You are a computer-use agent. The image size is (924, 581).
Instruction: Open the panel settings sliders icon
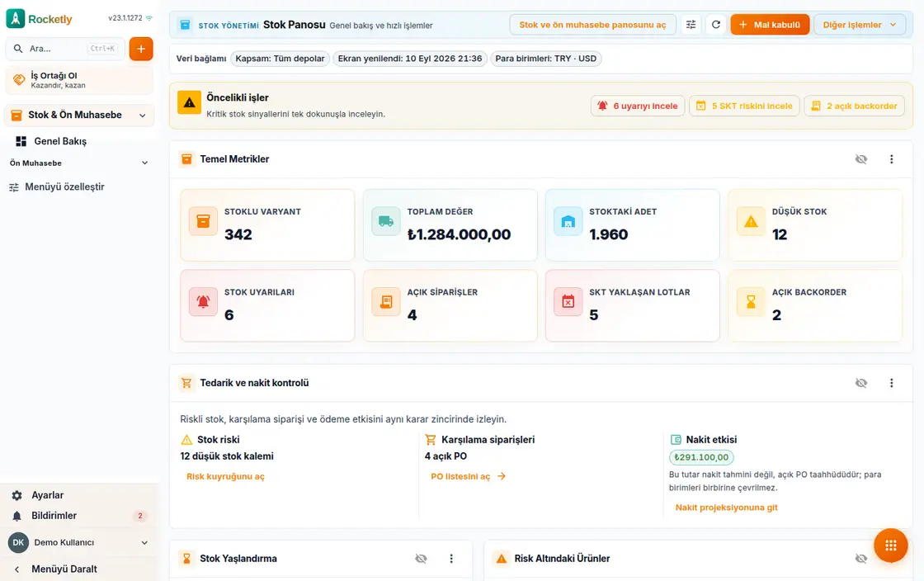coord(691,25)
